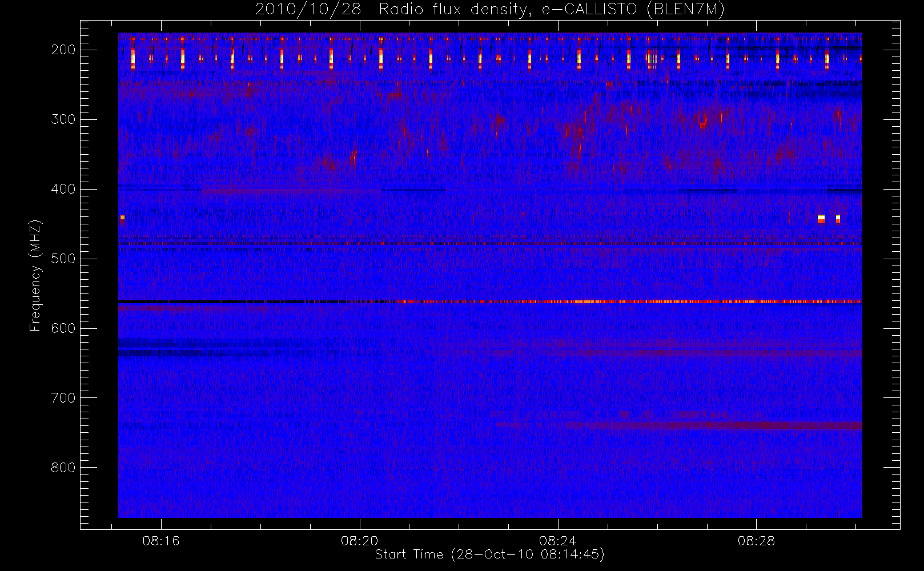Select the 800 frequency tick label
The height and width of the screenshot is (571, 924).
coord(63,468)
